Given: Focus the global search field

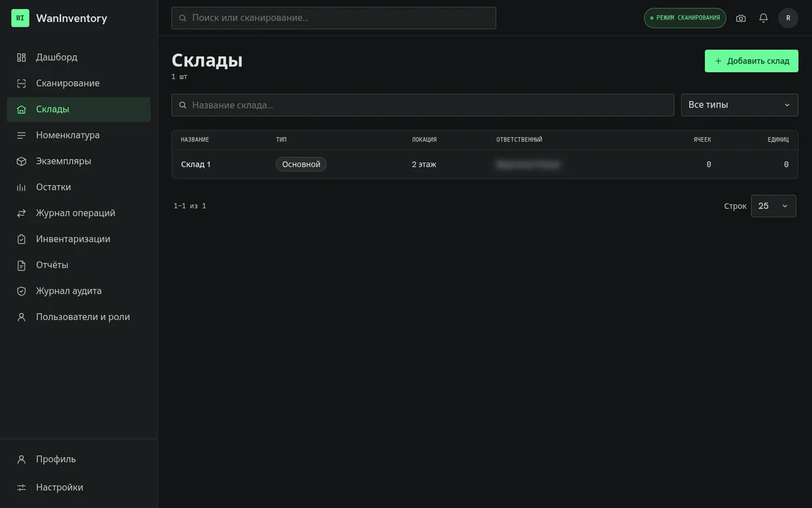Looking at the screenshot, I should [x=334, y=18].
